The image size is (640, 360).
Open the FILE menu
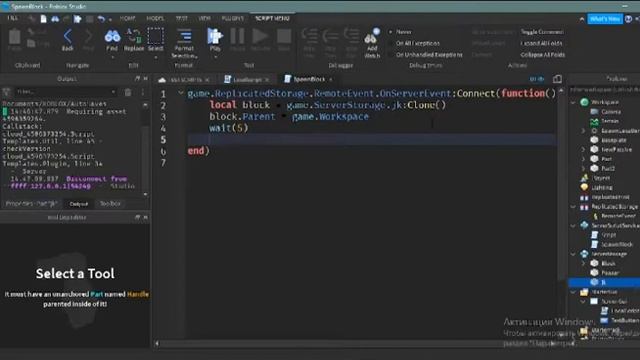tap(12, 19)
